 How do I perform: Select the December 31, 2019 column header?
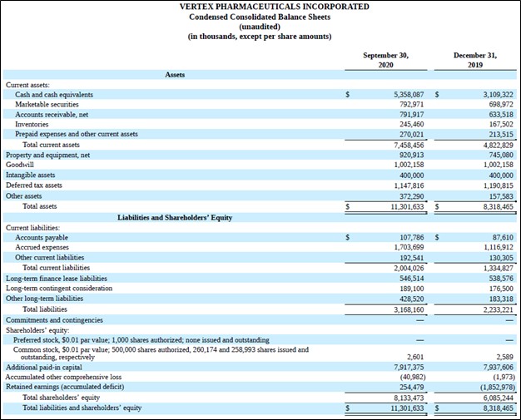(x=474, y=60)
